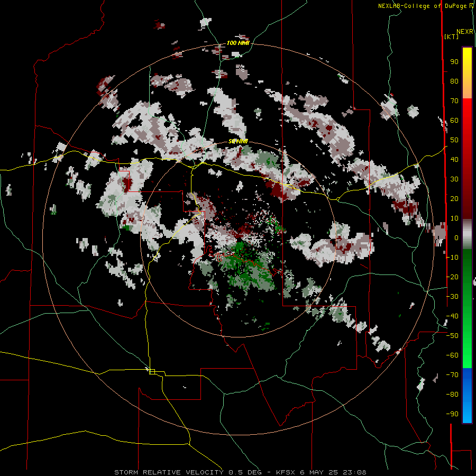This screenshot has width=476, height=476.
Task: Select the -10 value on the velocity scale
Action: coord(452,258)
